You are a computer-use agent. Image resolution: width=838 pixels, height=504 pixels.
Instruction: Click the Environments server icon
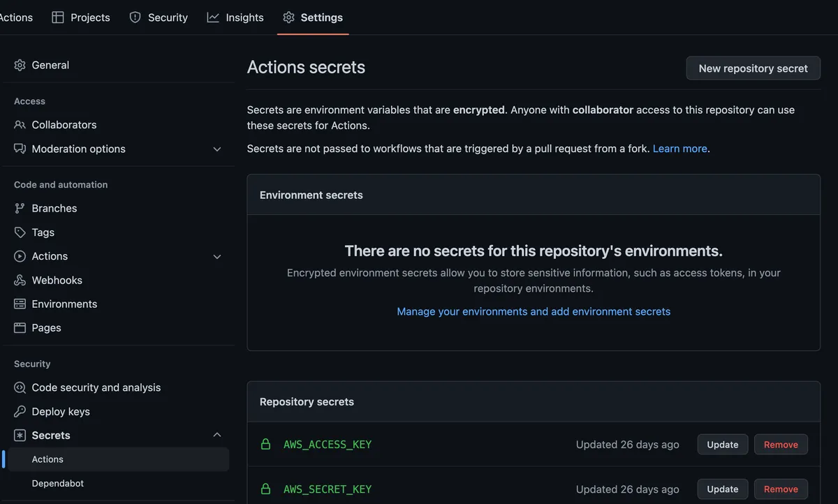click(20, 304)
